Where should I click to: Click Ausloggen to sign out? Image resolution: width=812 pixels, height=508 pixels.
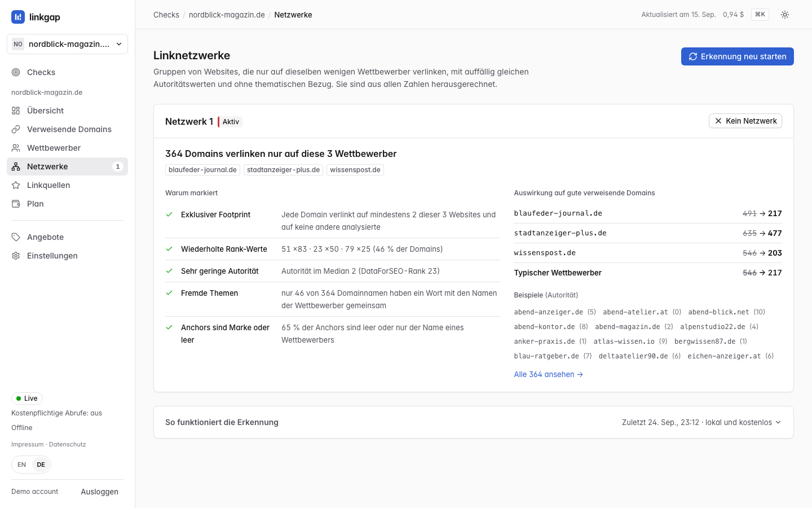tap(99, 492)
